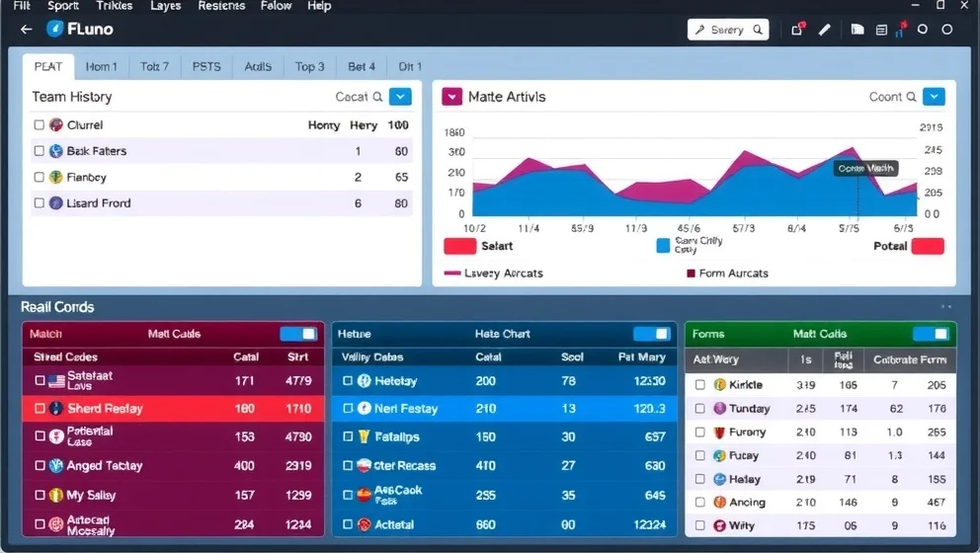Click the back arrow beside the Fluno logo
The width and height of the screenshot is (980, 553).
pos(26,30)
